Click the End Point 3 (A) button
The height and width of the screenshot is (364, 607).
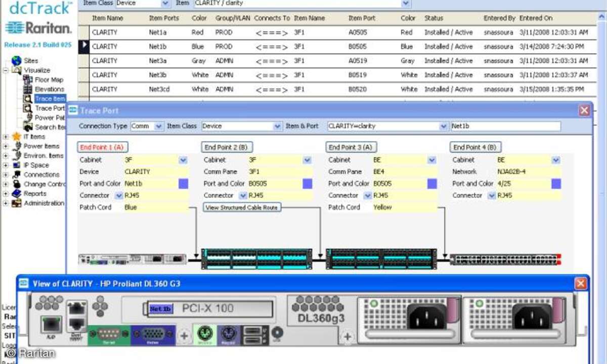tap(352, 147)
